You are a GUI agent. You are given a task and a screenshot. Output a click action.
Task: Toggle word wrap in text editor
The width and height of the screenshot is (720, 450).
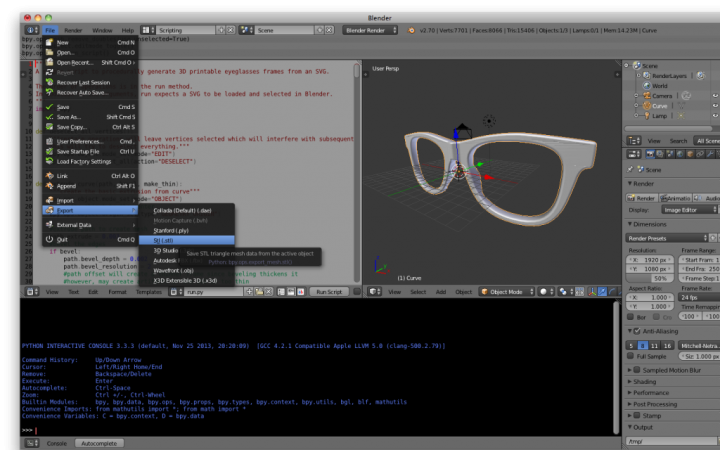(291, 292)
